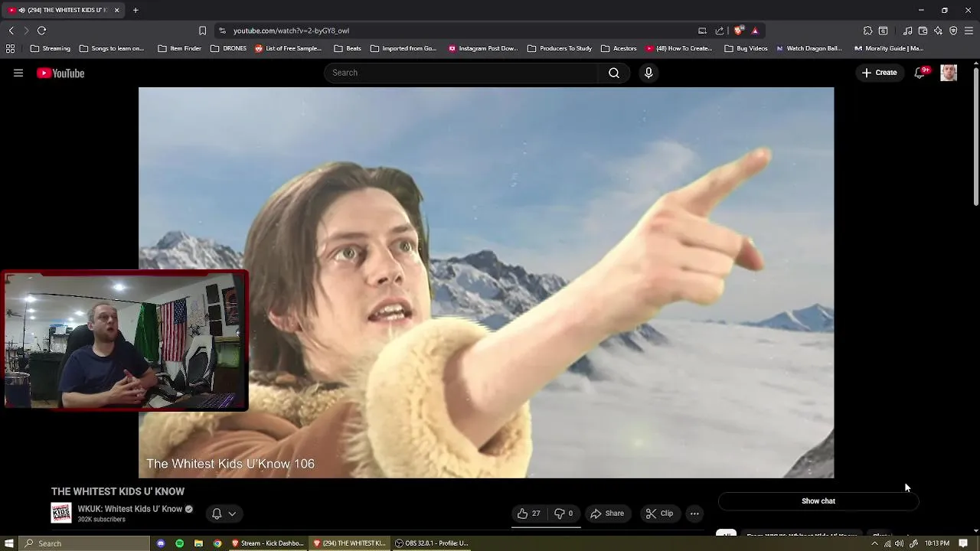Click the Create button

[879, 73]
